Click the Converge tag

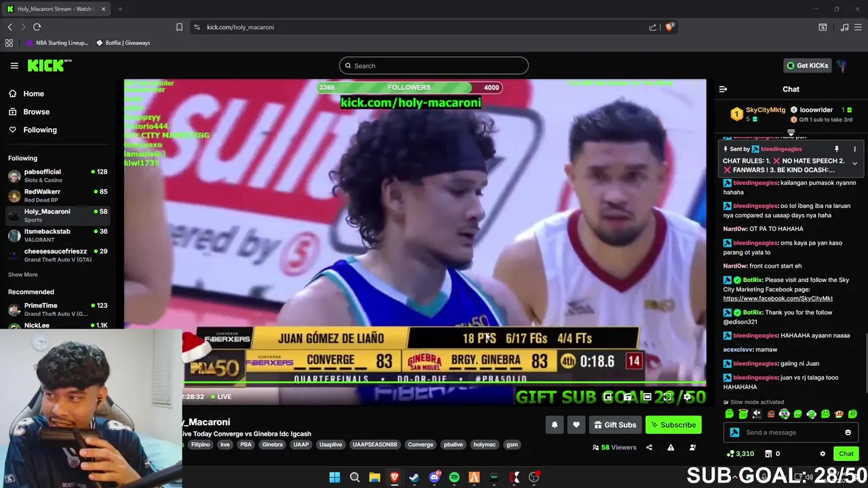[x=420, y=445]
